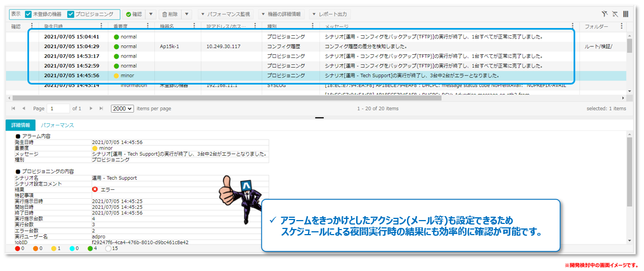Click the filter icon at top right

[604, 14]
